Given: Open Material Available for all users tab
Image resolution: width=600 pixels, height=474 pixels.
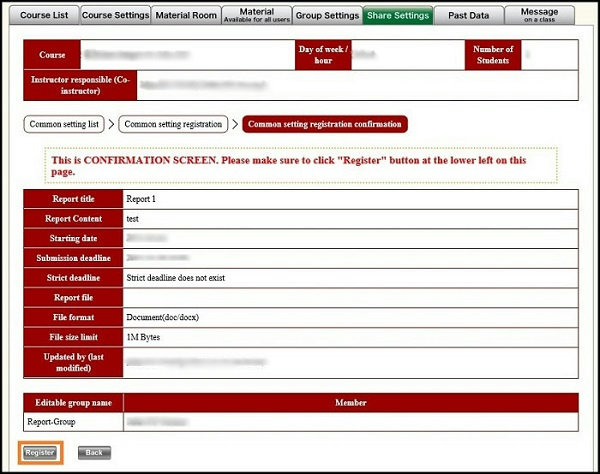Looking at the screenshot, I should [x=257, y=15].
